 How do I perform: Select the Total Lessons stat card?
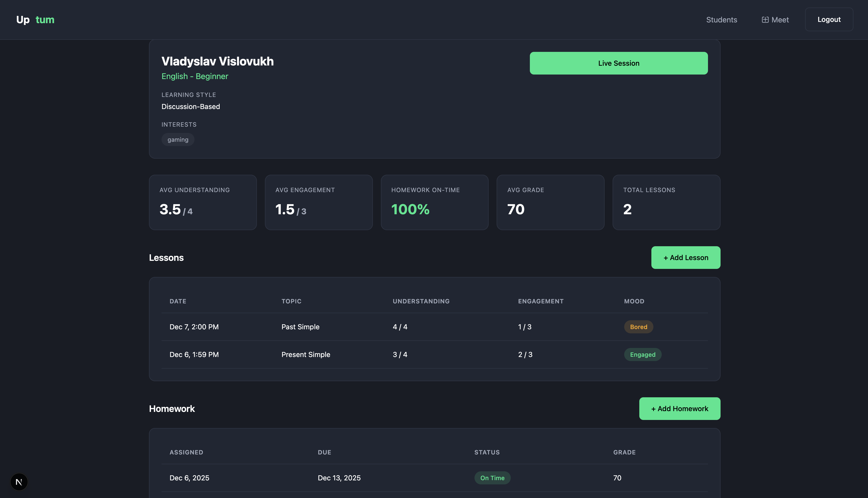(x=666, y=202)
